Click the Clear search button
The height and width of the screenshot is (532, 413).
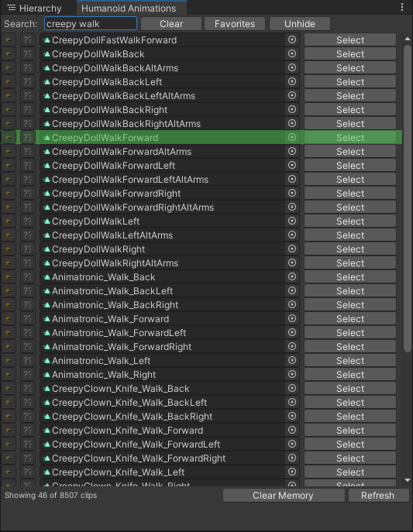tap(171, 24)
